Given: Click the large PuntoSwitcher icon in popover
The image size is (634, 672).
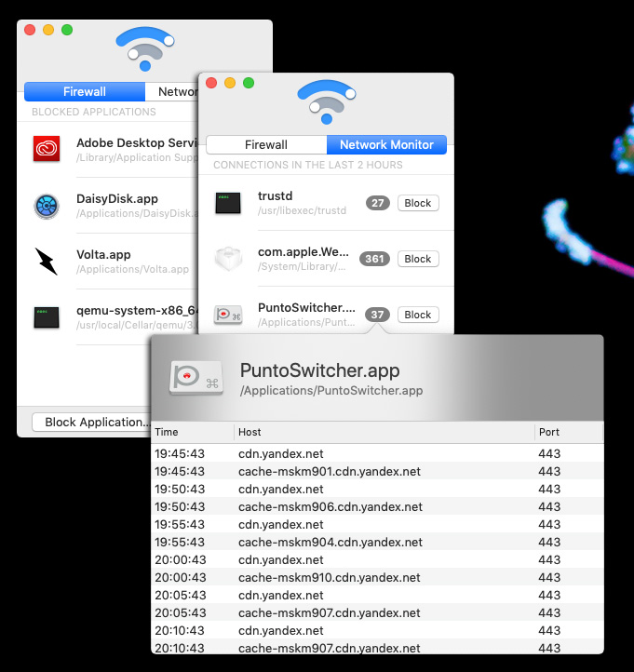Looking at the screenshot, I should coord(196,378).
